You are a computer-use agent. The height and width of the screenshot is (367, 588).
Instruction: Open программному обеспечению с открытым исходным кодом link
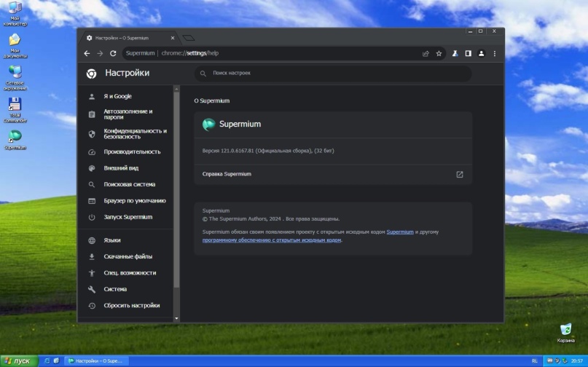[x=272, y=240]
